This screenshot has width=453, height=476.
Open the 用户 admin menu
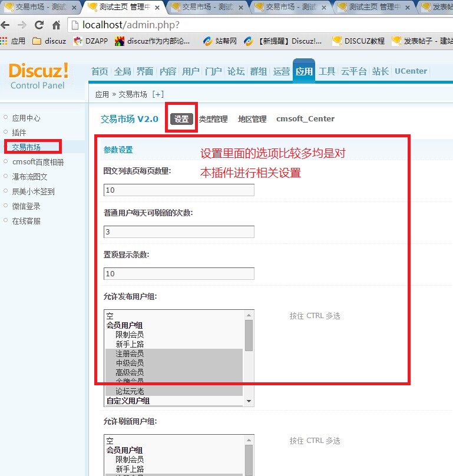[190, 71]
